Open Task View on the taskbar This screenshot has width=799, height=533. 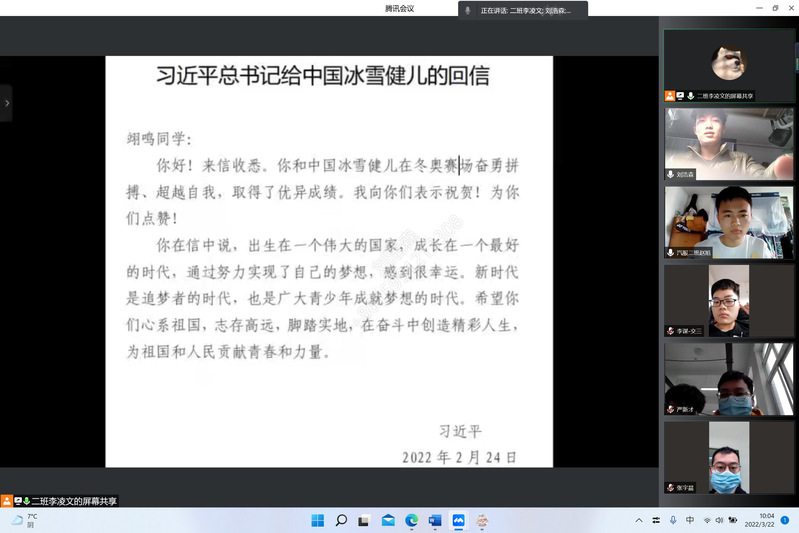pos(364,521)
